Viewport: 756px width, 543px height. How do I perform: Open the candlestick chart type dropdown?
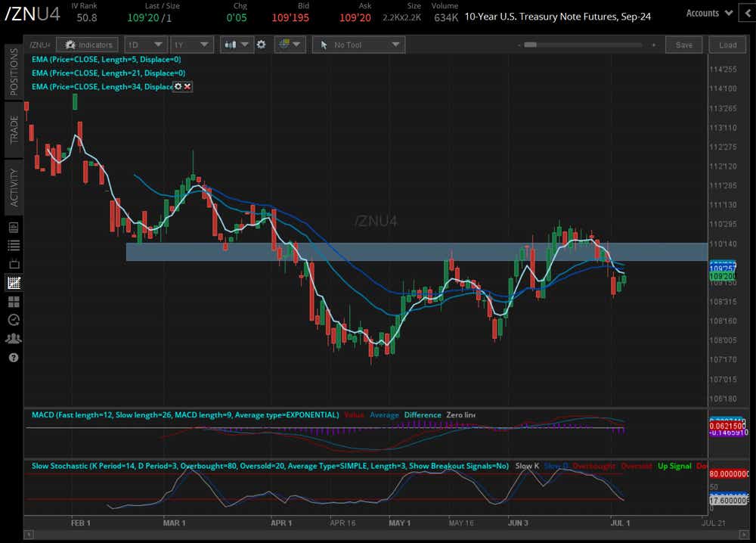(x=236, y=45)
